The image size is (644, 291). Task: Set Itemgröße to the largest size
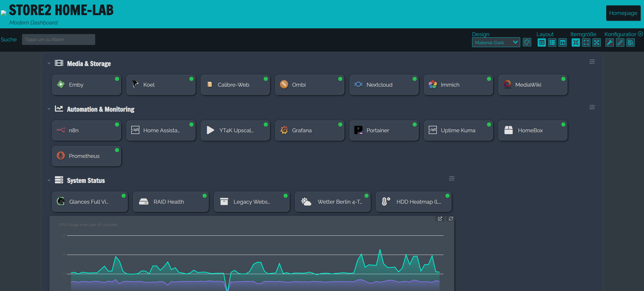(x=597, y=43)
